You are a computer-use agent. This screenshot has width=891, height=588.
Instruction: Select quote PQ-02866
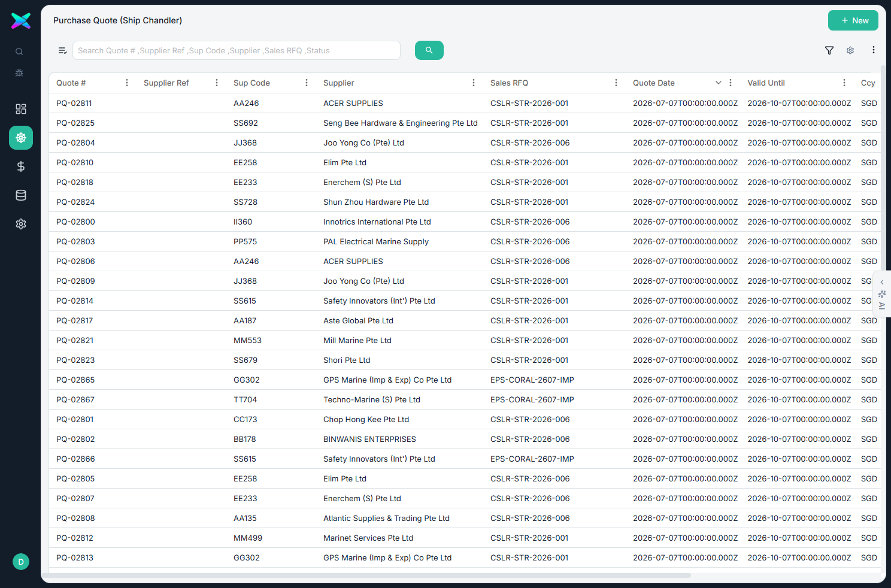coord(75,459)
